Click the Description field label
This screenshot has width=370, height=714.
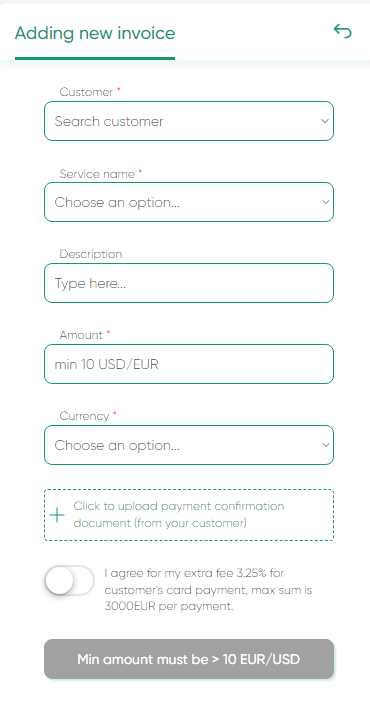pos(91,254)
